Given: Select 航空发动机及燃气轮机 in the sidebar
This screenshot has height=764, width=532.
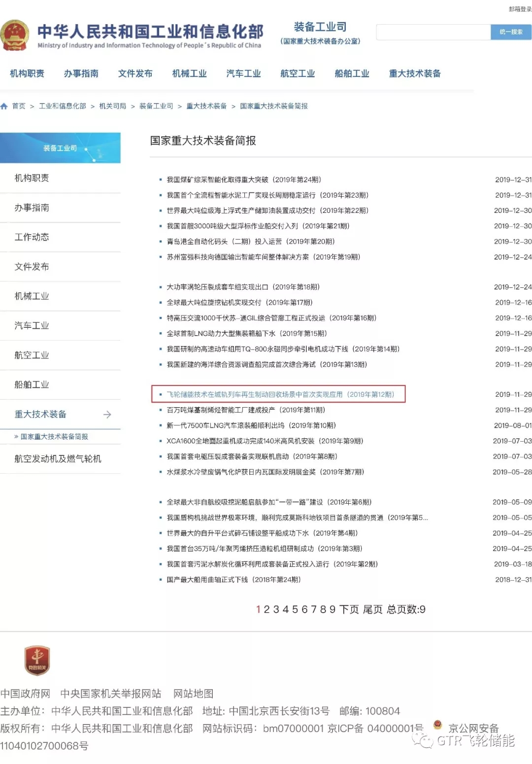Looking at the screenshot, I should [58, 459].
